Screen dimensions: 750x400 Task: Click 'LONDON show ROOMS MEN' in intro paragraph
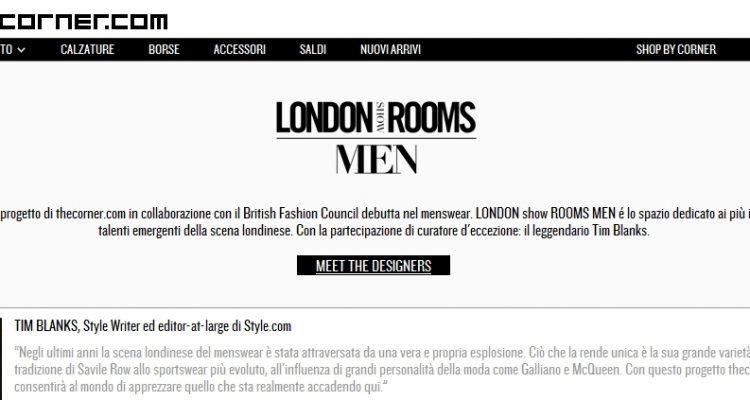point(545,213)
